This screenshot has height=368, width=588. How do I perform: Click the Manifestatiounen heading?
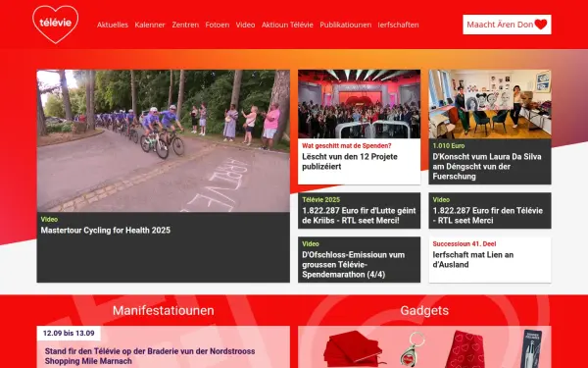click(163, 310)
